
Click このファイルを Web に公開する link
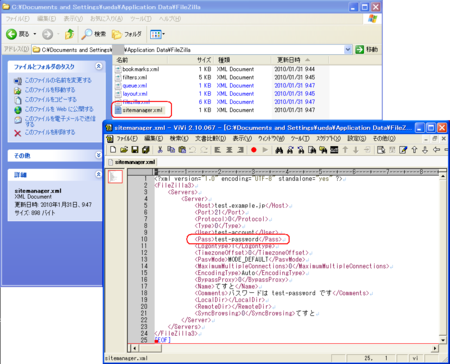(59, 109)
